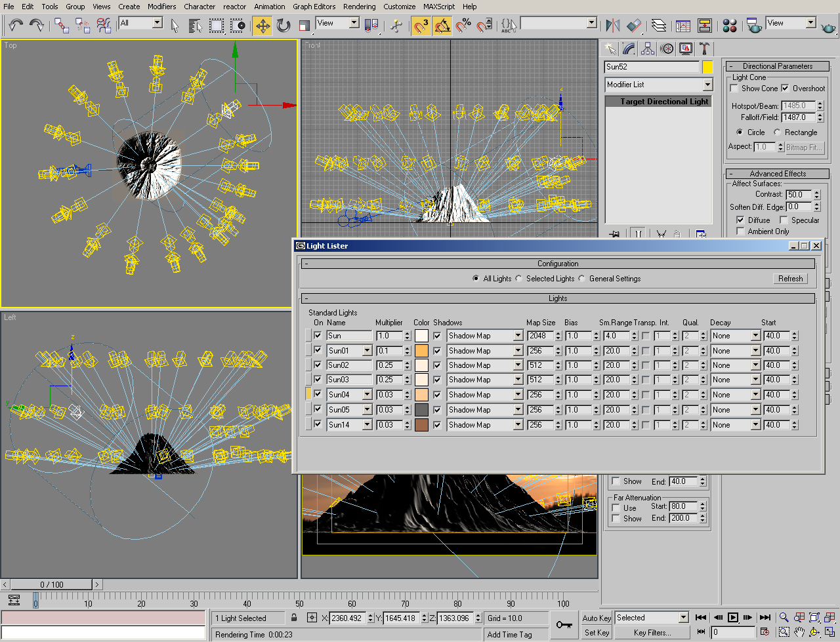Uncheck the On box for Sun02
The width and height of the screenshot is (840, 642).
[x=318, y=365]
